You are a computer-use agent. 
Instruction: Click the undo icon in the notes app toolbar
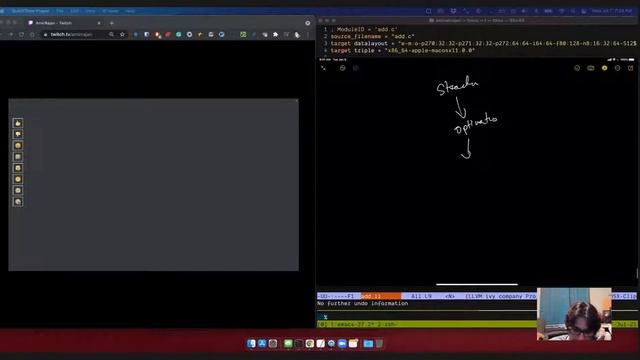342,68
